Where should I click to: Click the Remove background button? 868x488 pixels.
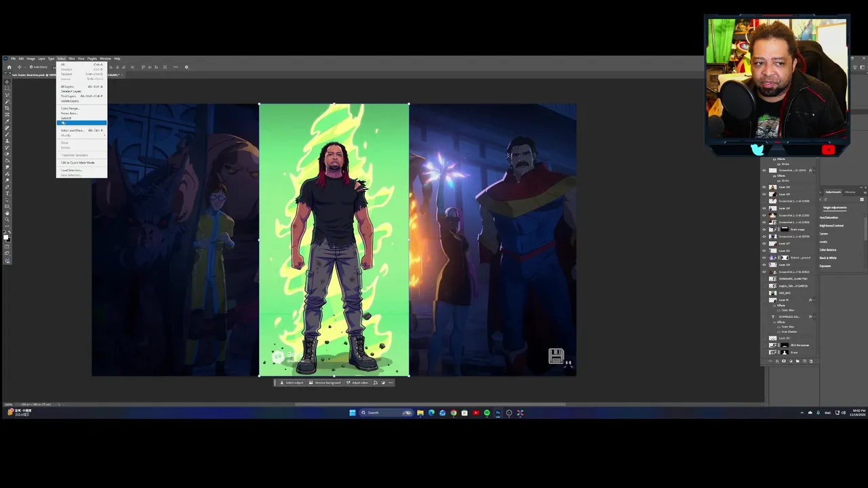[x=325, y=383]
